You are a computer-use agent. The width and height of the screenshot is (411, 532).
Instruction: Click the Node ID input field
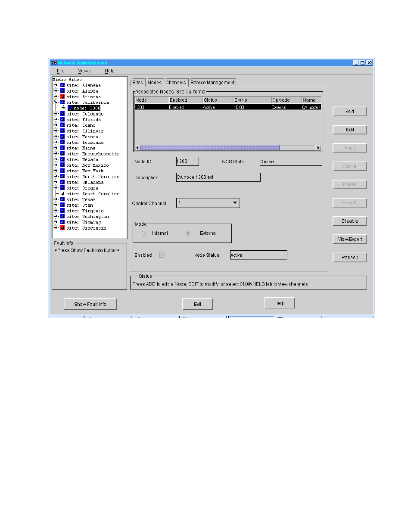(x=187, y=161)
